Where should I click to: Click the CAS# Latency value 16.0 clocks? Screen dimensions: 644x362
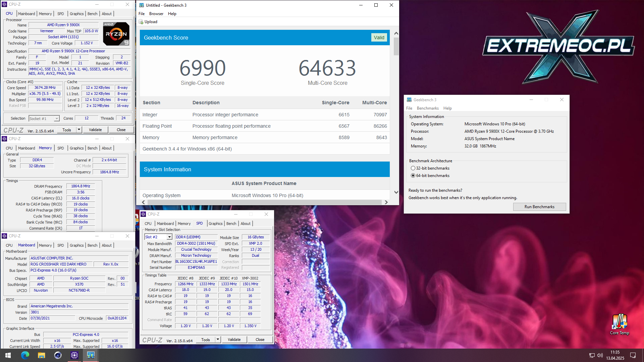[80, 198]
